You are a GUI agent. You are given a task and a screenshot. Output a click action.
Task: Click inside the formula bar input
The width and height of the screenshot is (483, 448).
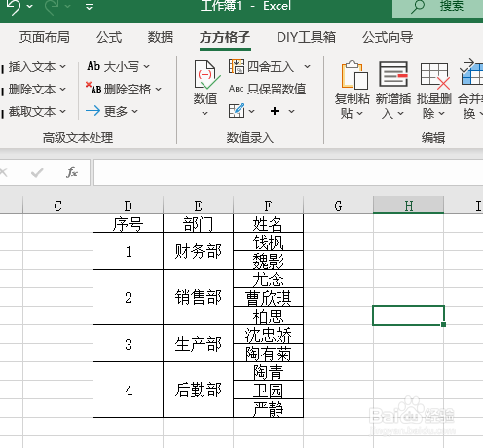pyautogui.click(x=288, y=172)
